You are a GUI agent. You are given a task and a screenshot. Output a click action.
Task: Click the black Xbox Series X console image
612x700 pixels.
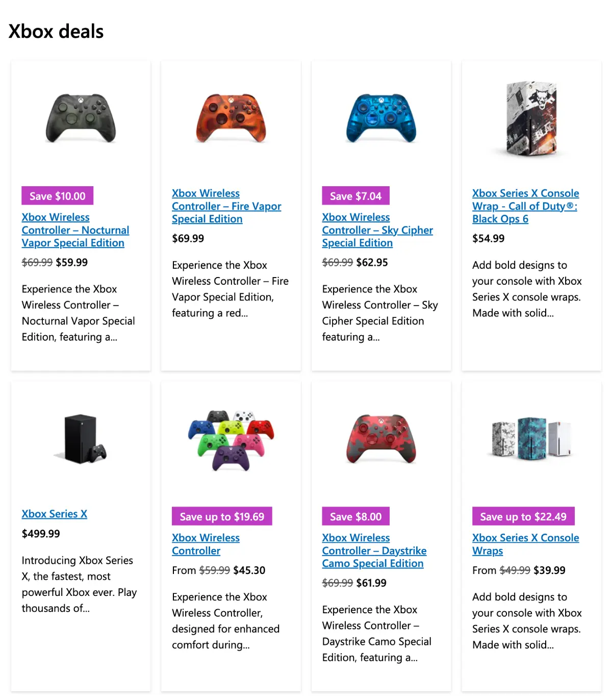(x=81, y=439)
